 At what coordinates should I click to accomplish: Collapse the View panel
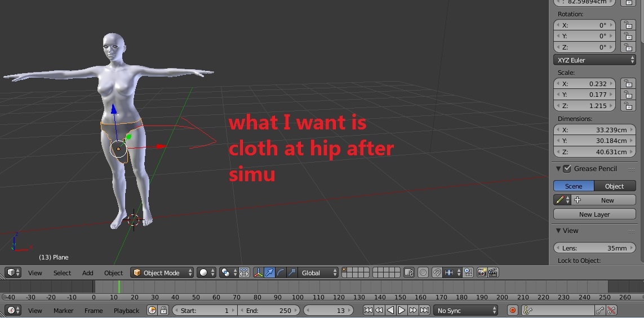tap(558, 231)
